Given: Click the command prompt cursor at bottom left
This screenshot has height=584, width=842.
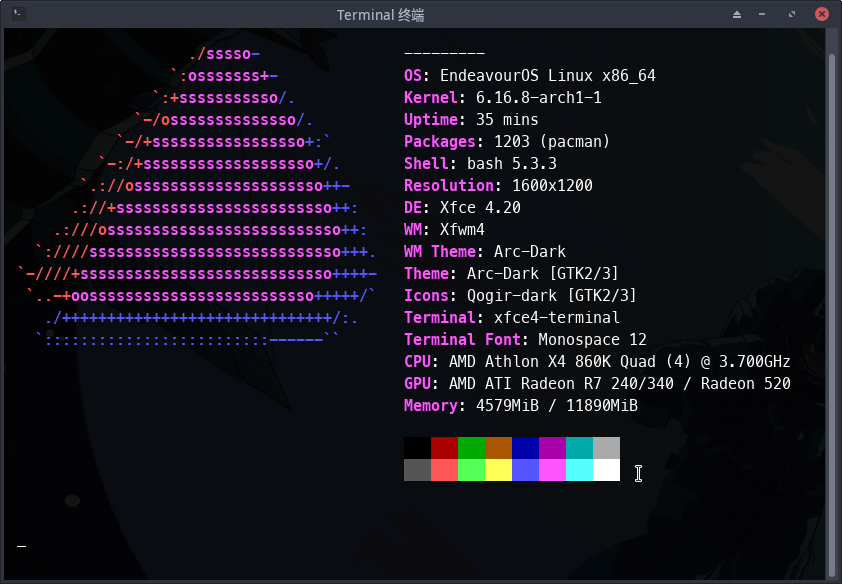Looking at the screenshot, I should click(21, 545).
